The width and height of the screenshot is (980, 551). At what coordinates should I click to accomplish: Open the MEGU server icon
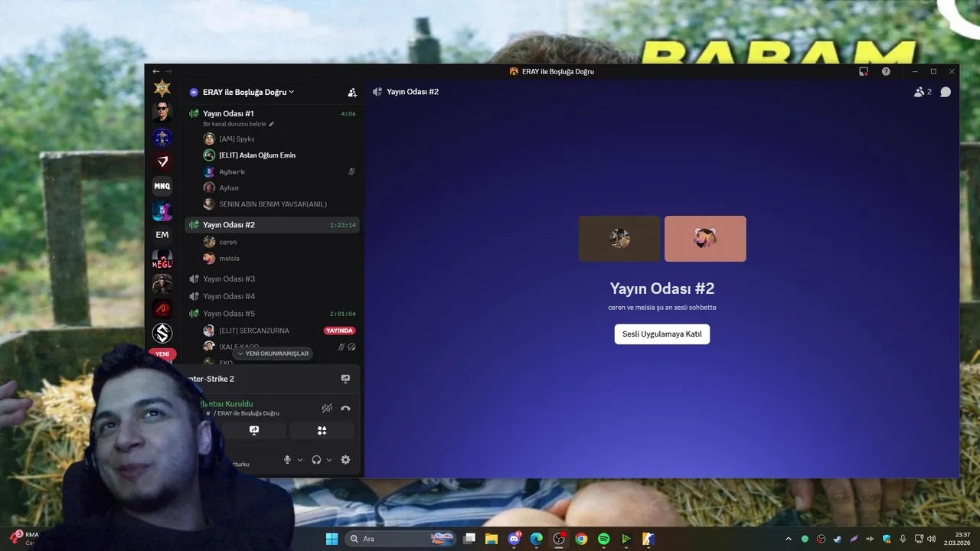(162, 259)
